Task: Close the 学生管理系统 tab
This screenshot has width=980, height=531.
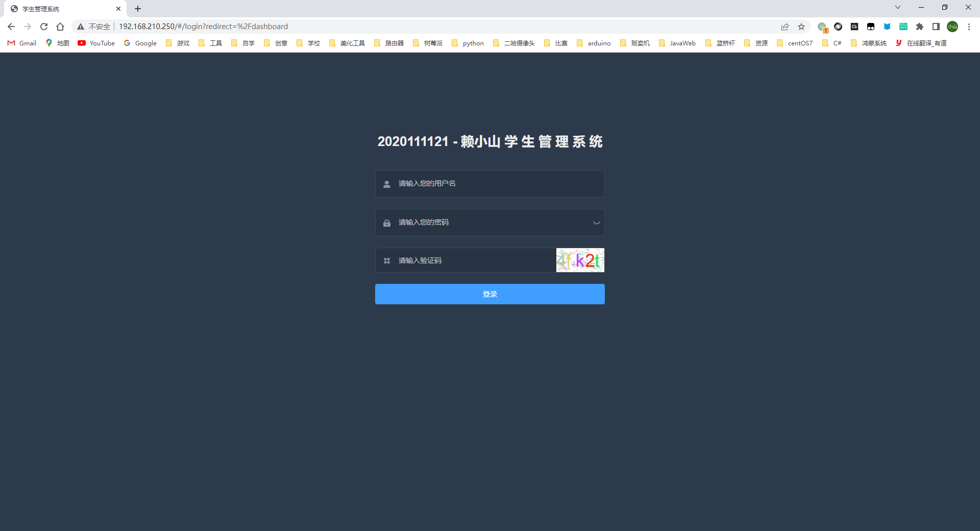Action: click(118, 9)
